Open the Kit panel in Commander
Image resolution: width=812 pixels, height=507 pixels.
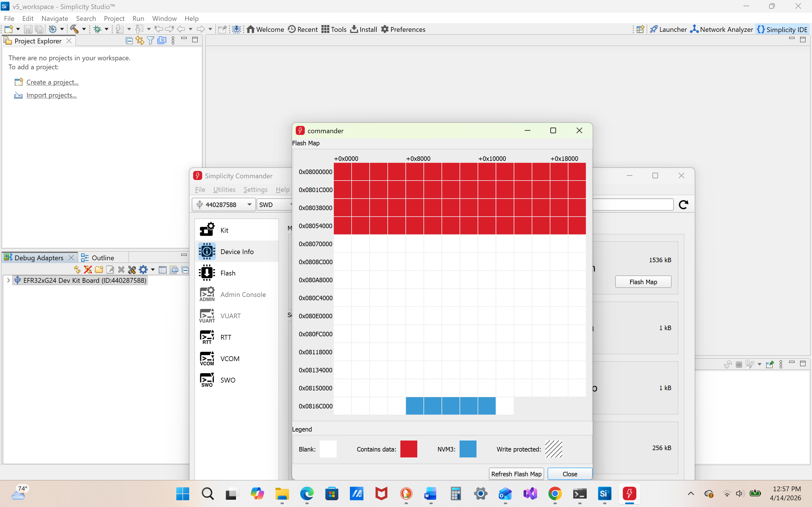coord(224,230)
